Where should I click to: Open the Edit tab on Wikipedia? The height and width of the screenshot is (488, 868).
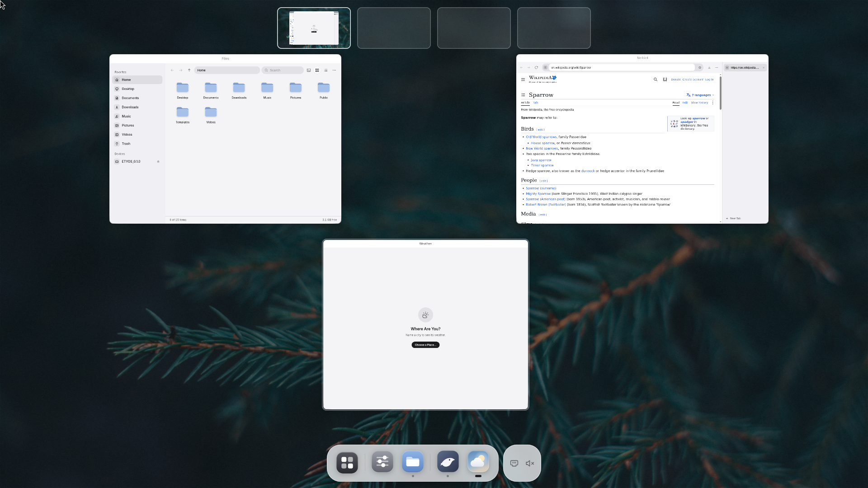click(x=685, y=103)
